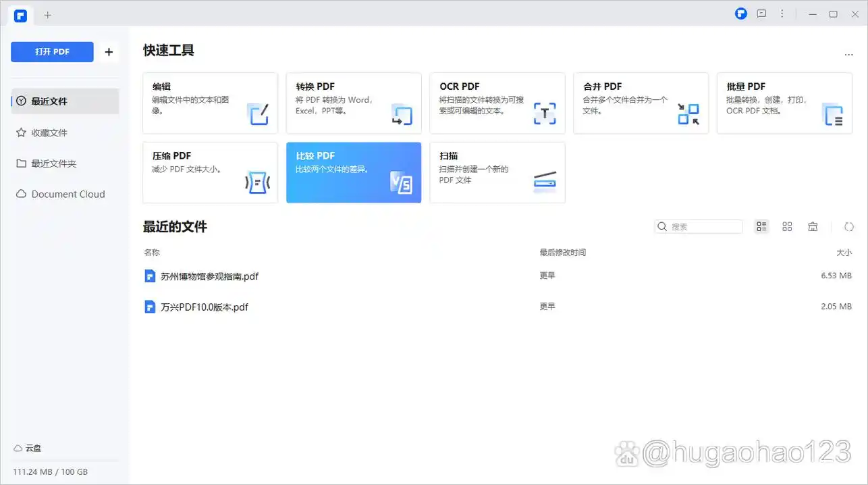The image size is (868, 485).
Task: Select the OCR PDF tool
Action: coord(497,103)
